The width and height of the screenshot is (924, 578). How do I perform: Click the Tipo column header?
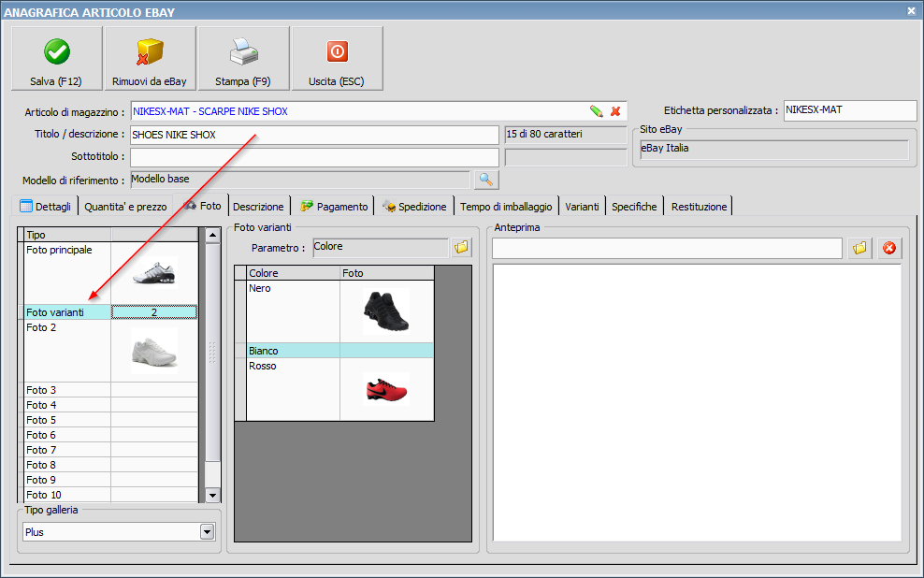tap(67, 235)
